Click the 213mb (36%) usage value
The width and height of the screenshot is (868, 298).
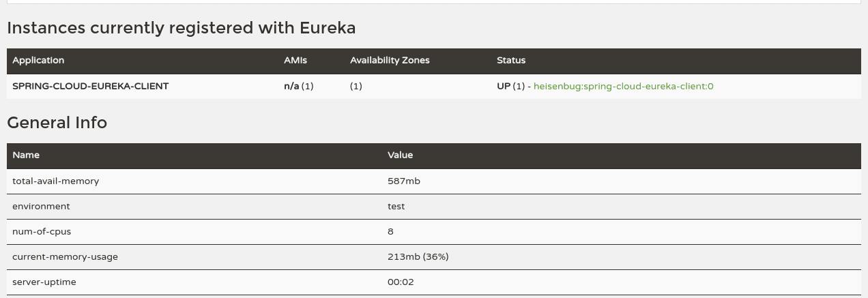(418, 257)
